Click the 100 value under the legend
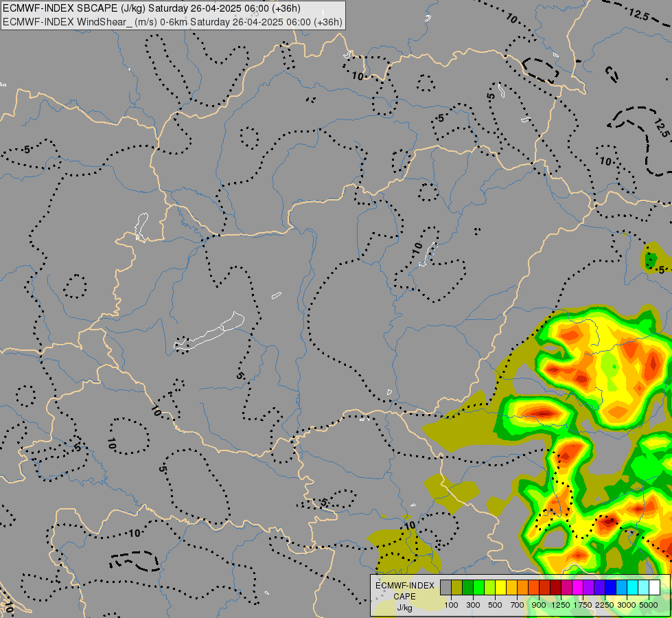This screenshot has width=672, height=618. pyautogui.click(x=451, y=605)
